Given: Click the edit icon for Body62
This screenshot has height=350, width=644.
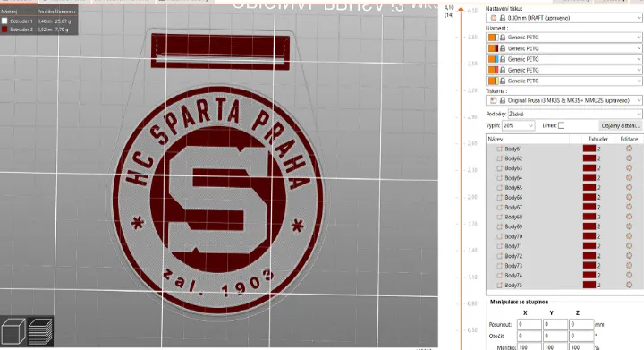Looking at the screenshot, I should [629, 158].
